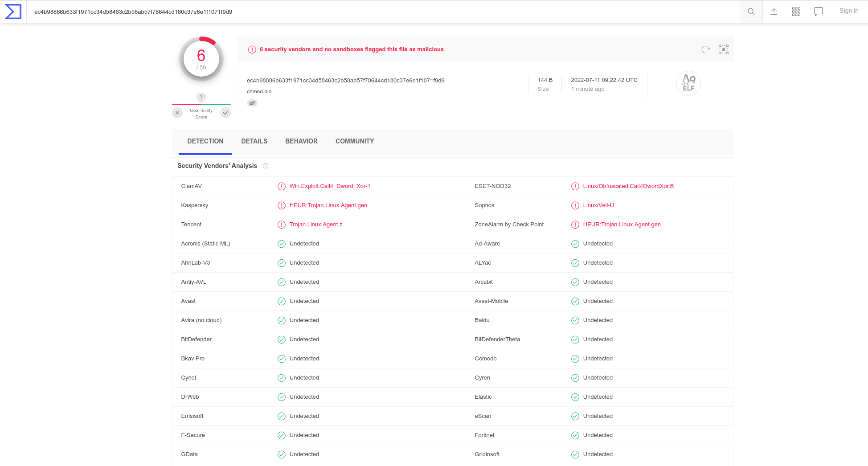Viewport: 868px width, 466px height.
Task: Click the community score question mark
Action: [x=201, y=97]
